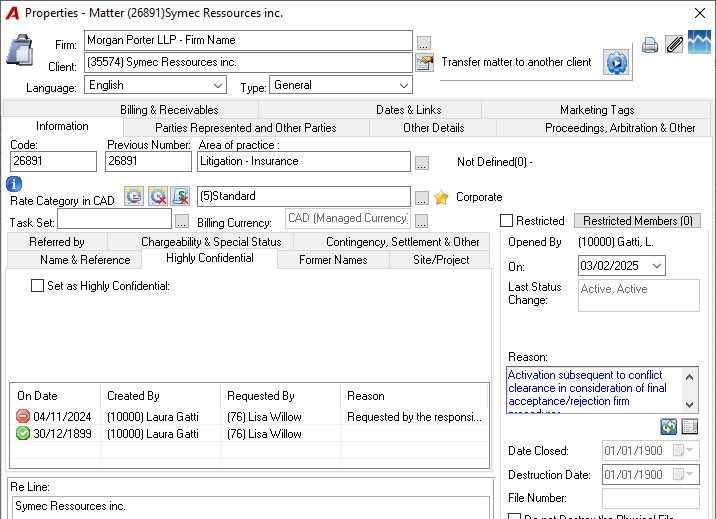Image resolution: width=716 pixels, height=519 pixels.
Task: Click the Re Line text field
Action: coord(251,507)
